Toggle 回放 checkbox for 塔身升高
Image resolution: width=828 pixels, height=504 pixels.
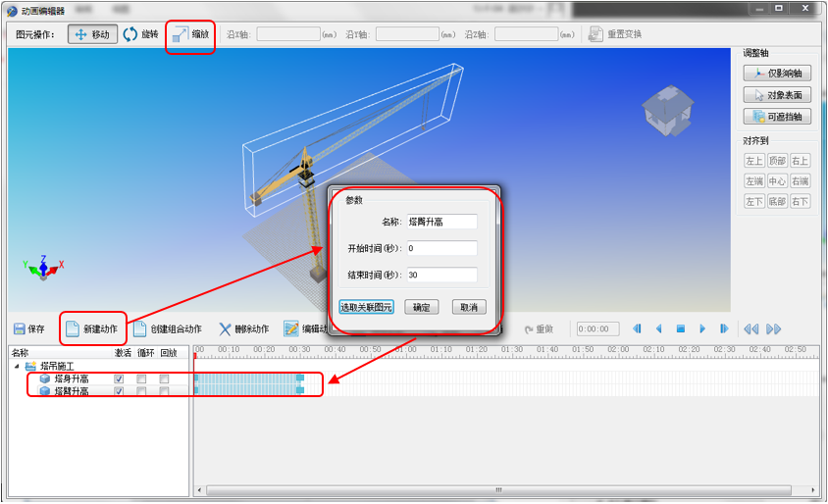click(x=164, y=378)
